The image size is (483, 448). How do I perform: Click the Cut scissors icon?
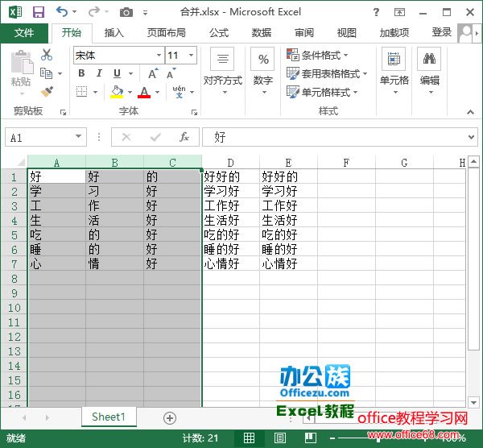pyautogui.click(x=47, y=55)
